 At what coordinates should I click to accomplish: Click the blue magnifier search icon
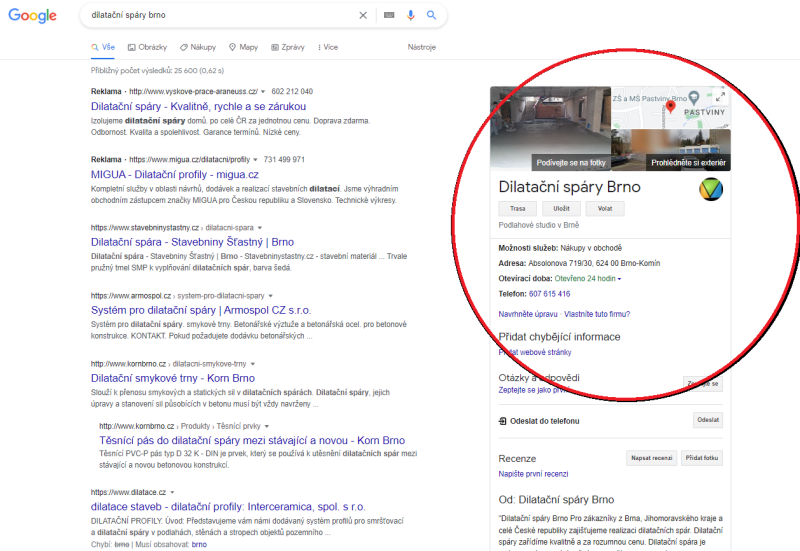432,15
